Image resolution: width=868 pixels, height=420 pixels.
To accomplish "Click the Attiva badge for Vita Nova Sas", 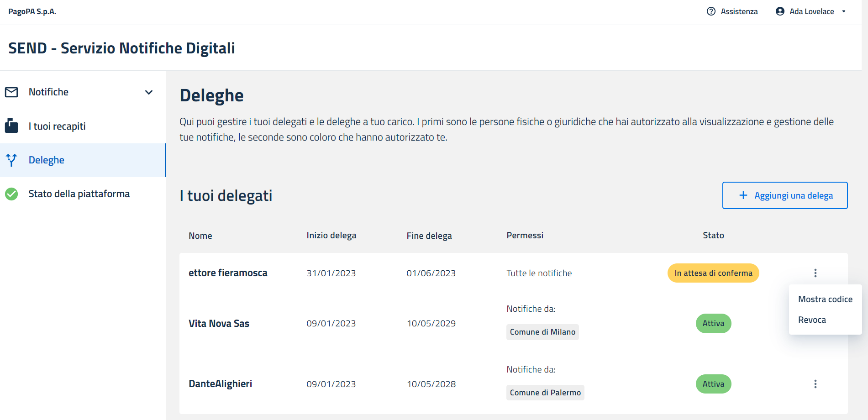I will tap(713, 323).
